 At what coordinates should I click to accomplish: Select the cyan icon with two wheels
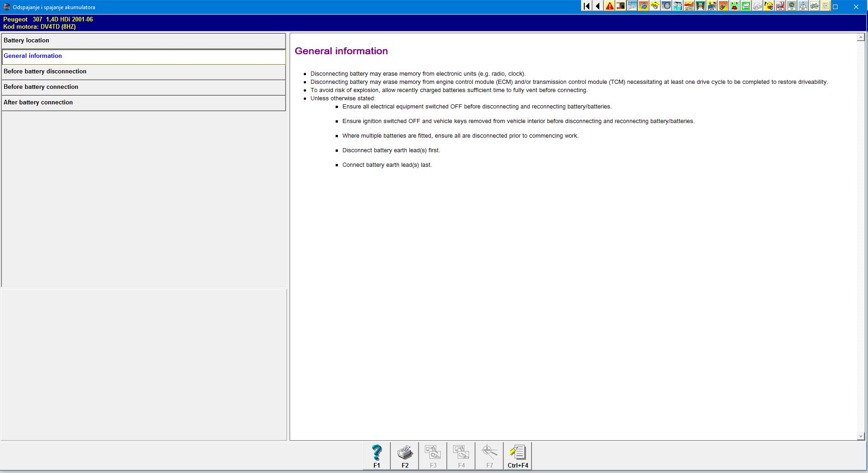pyautogui.click(x=678, y=6)
